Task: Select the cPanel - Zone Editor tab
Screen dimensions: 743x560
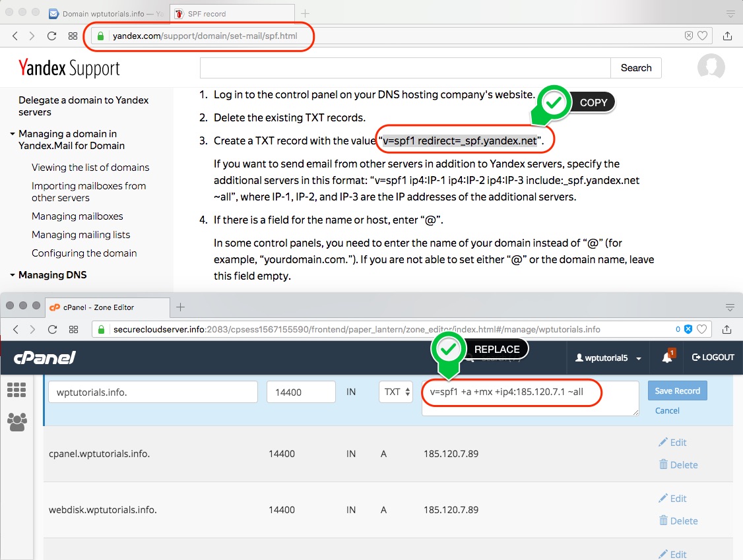Action: (108, 307)
